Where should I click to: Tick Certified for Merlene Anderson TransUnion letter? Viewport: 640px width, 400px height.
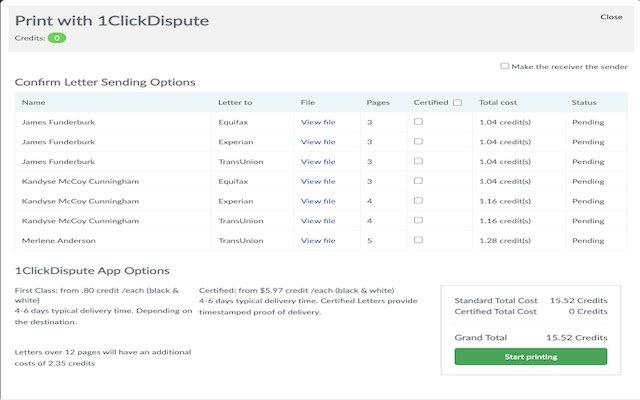pos(418,240)
